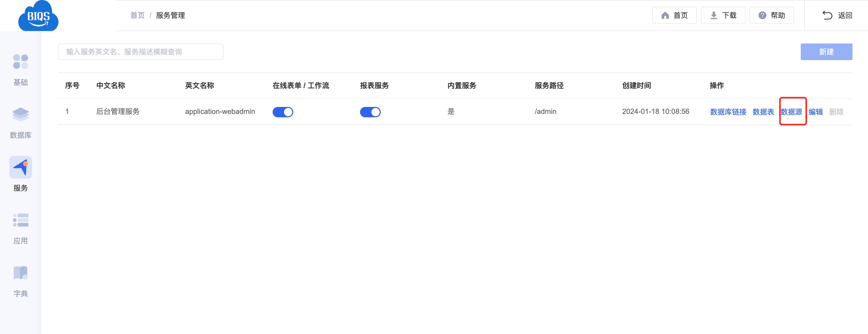The height and width of the screenshot is (334, 868).
Task: Disable 报表服务 switch for application-webadmin
Action: click(370, 112)
